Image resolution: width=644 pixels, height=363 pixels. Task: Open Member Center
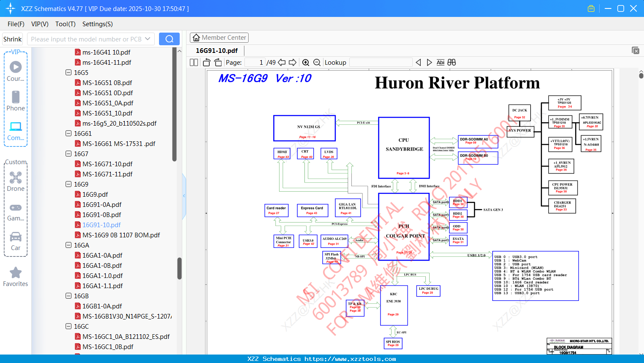(219, 38)
